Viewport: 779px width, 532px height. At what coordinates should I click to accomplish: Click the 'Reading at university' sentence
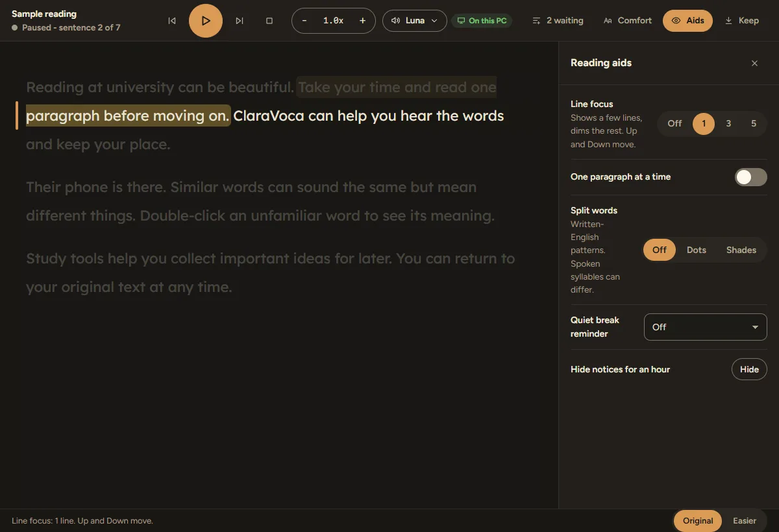(x=160, y=87)
